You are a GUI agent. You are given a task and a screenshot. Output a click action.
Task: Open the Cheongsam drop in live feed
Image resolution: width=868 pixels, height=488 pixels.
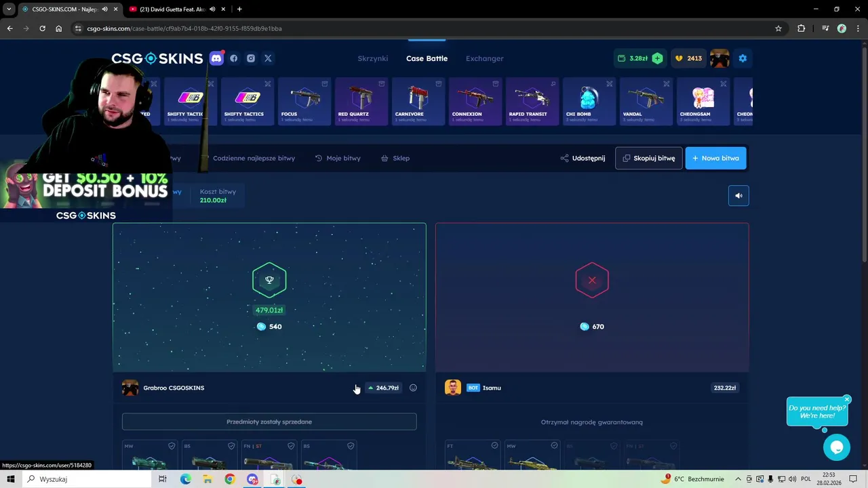(703, 102)
